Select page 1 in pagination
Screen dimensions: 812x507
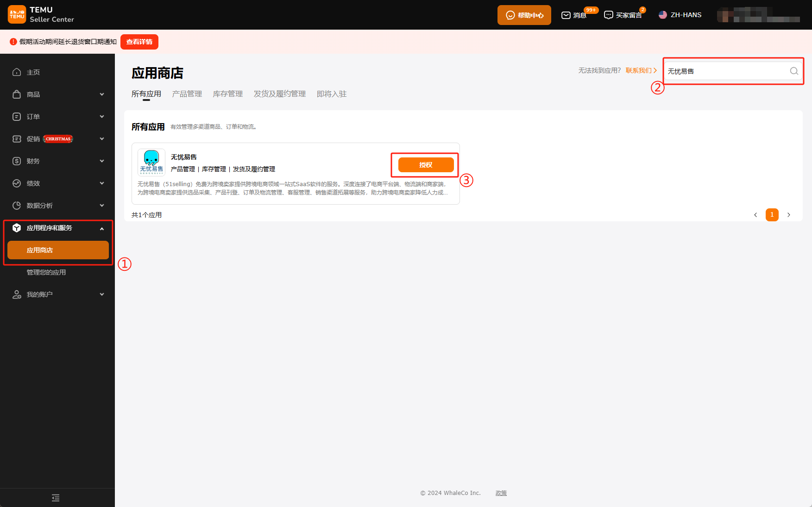point(772,215)
